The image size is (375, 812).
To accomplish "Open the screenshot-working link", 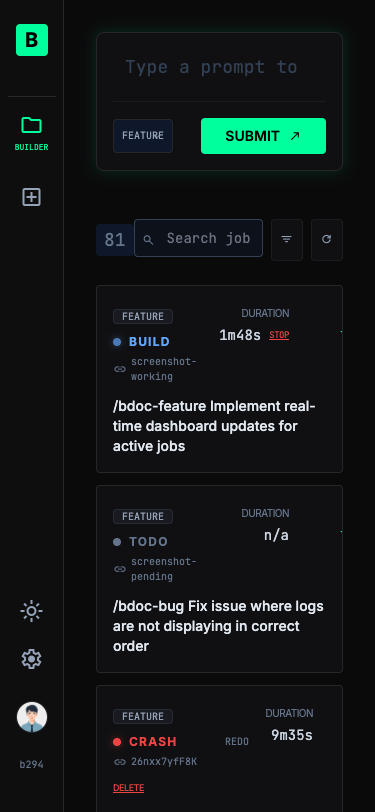I will pos(164,369).
